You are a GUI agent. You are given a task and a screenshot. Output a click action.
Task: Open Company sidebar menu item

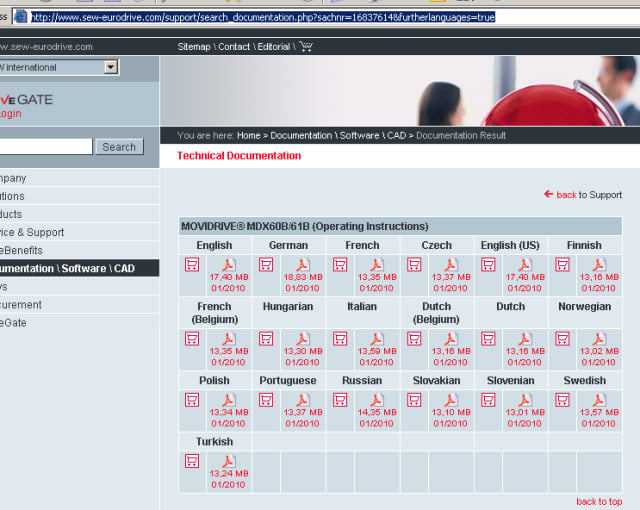click(x=80, y=178)
